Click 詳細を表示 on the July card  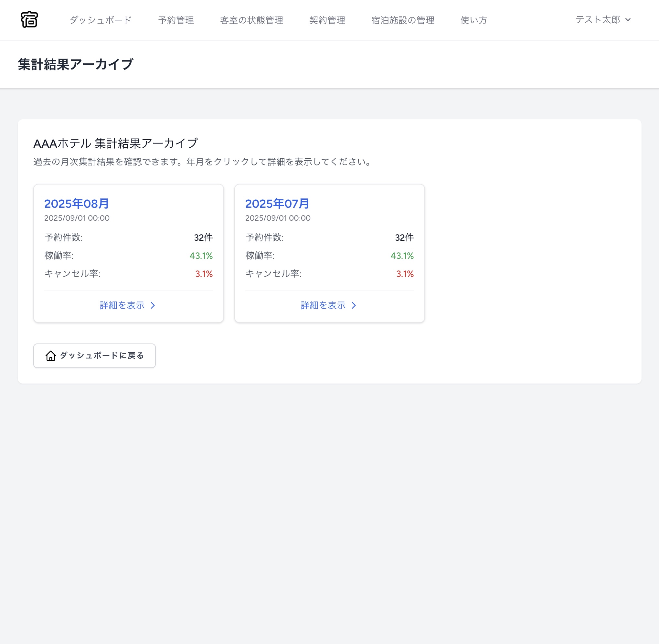(323, 305)
